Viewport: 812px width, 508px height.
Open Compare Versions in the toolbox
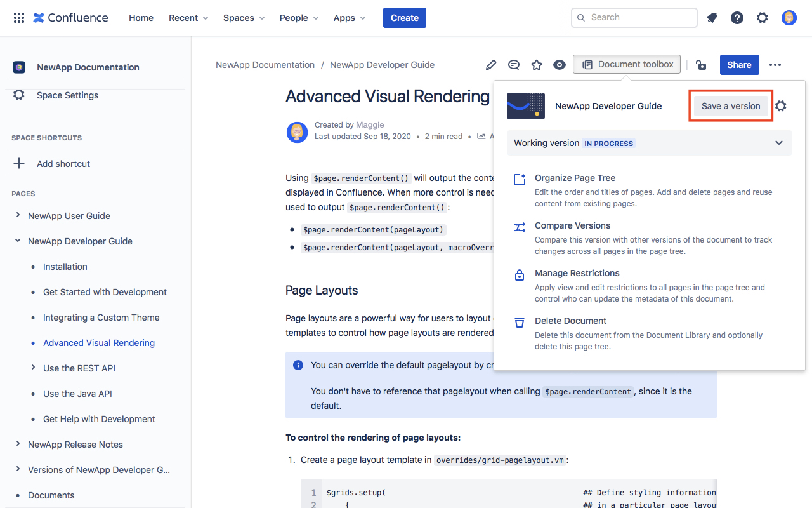pos(572,225)
